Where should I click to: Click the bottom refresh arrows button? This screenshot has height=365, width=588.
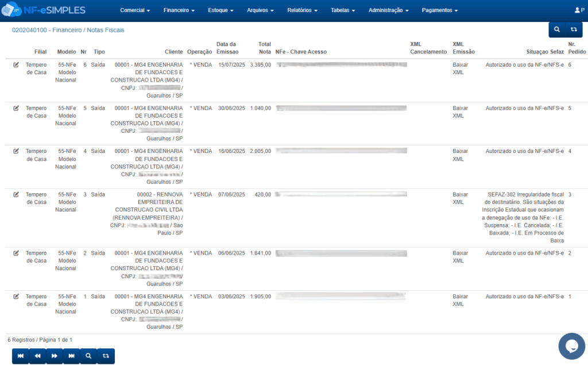(x=106, y=356)
